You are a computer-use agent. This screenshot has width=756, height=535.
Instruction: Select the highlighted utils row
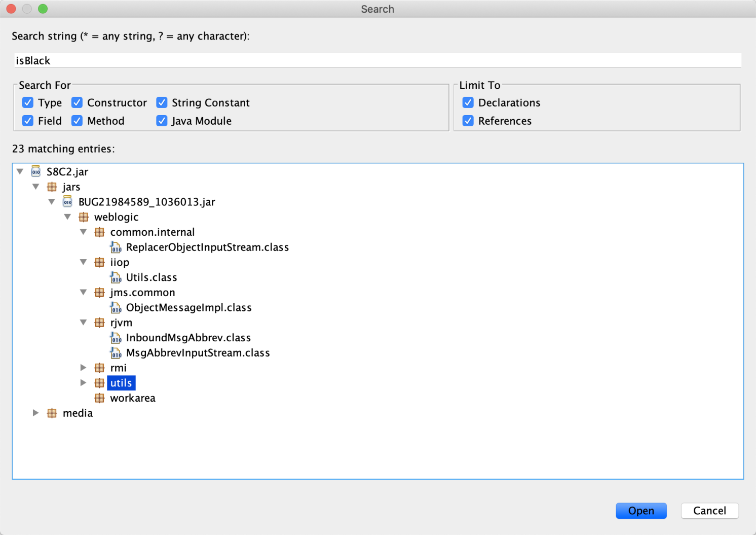121,383
